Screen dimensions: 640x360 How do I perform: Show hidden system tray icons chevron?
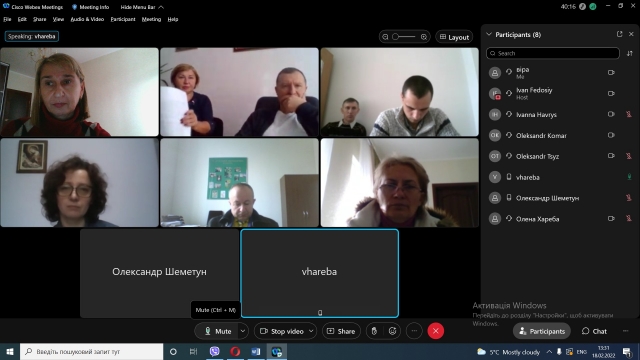(x=549, y=351)
